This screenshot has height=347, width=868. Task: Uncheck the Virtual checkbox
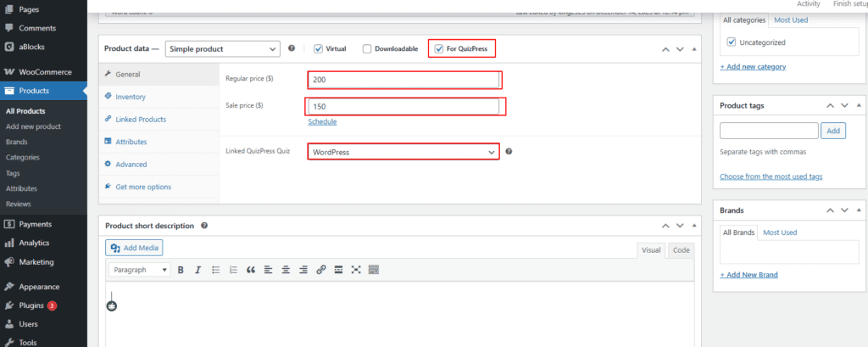point(319,48)
